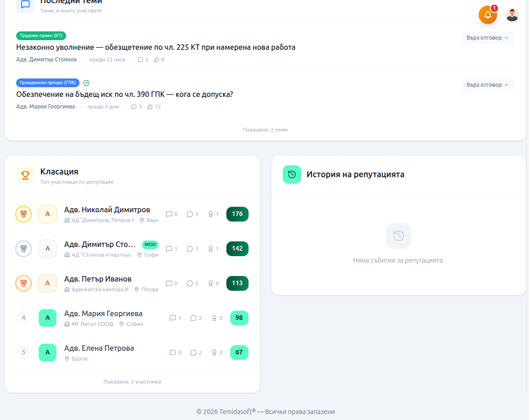529x420 pixels.
Task: Click the MOD badge next to Адв. Димитър
Action: tap(150, 245)
